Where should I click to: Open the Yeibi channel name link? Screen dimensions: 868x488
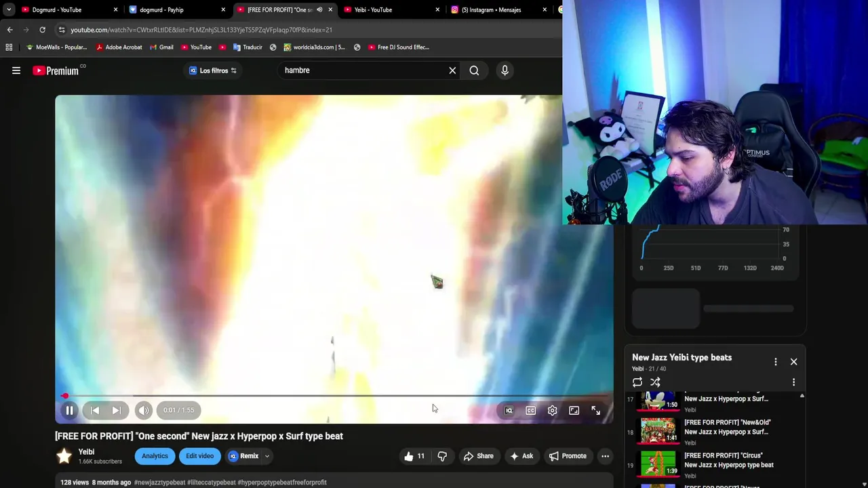tap(86, 451)
